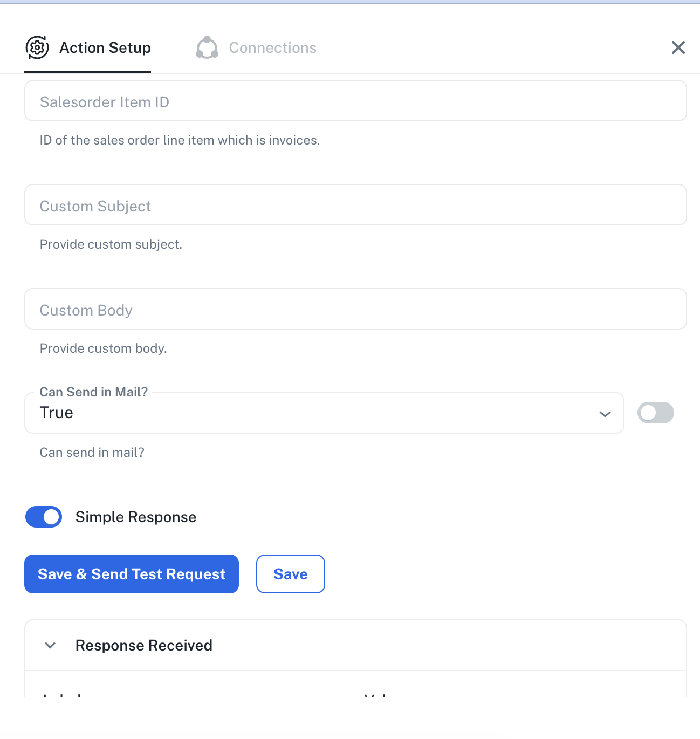Image resolution: width=700 pixels, height=739 pixels.
Task: Select the Action Setup tab label
Action: (x=105, y=47)
